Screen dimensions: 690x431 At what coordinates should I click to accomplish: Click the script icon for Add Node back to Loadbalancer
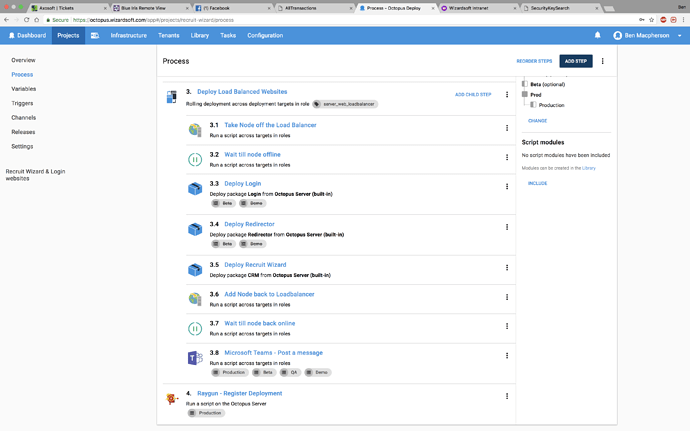[x=195, y=299]
